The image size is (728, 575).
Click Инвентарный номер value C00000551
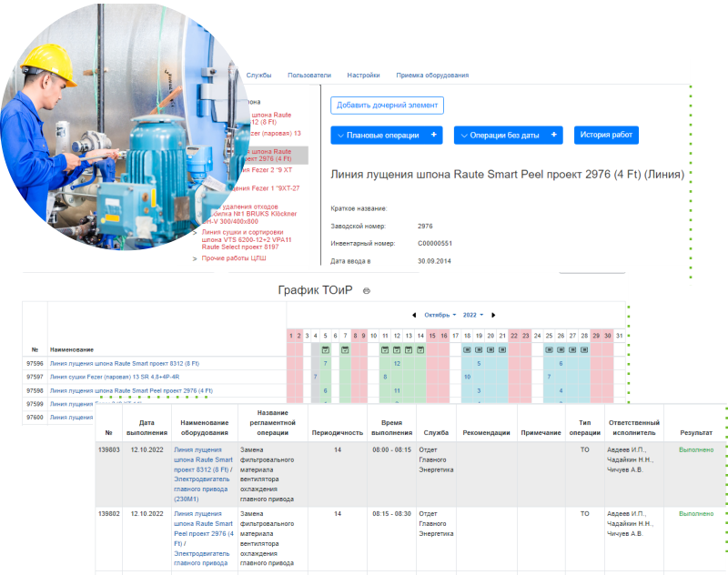click(x=435, y=243)
